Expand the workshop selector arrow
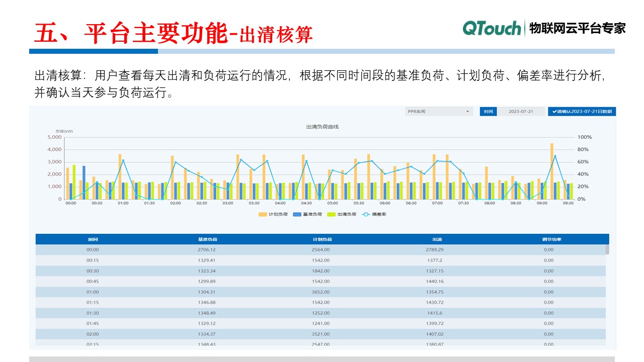 coord(469,111)
